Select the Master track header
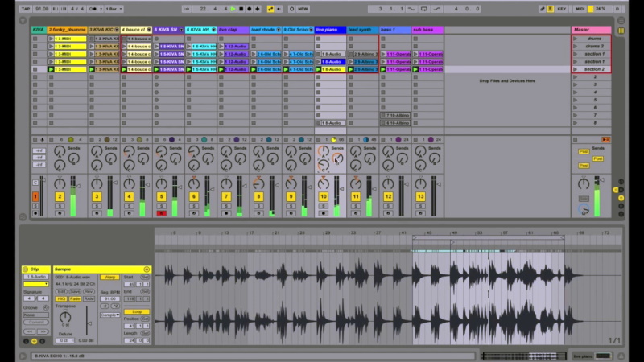 591,30
